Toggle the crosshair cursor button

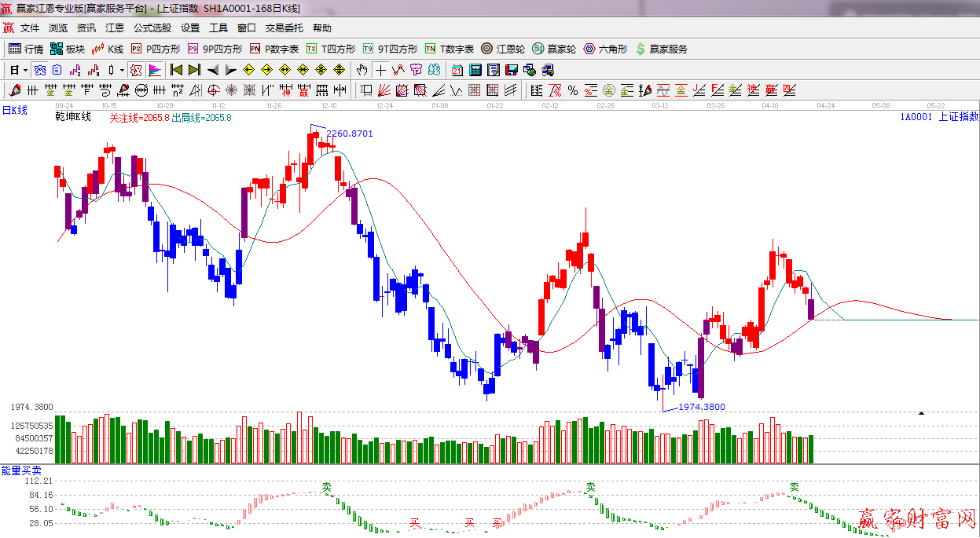click(380, 70)
